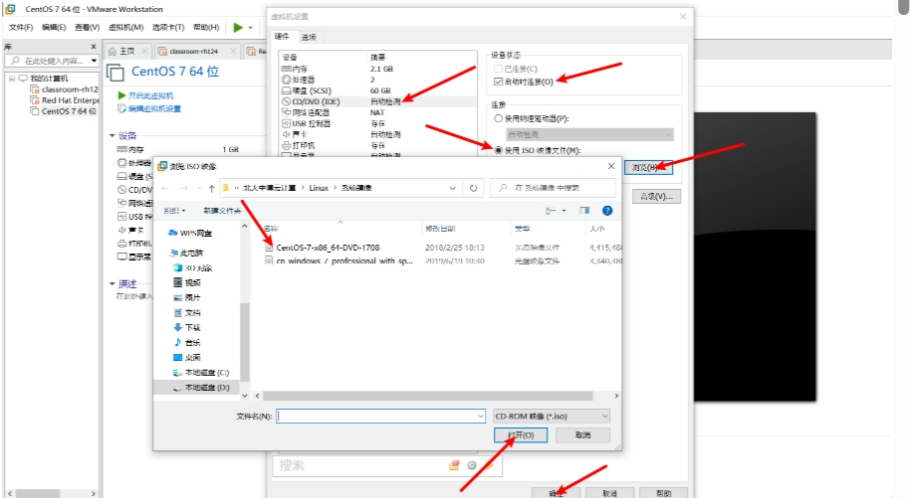Click the folder search box in ISO browser
Screen dimensions: 910x498
pos(553,188)
